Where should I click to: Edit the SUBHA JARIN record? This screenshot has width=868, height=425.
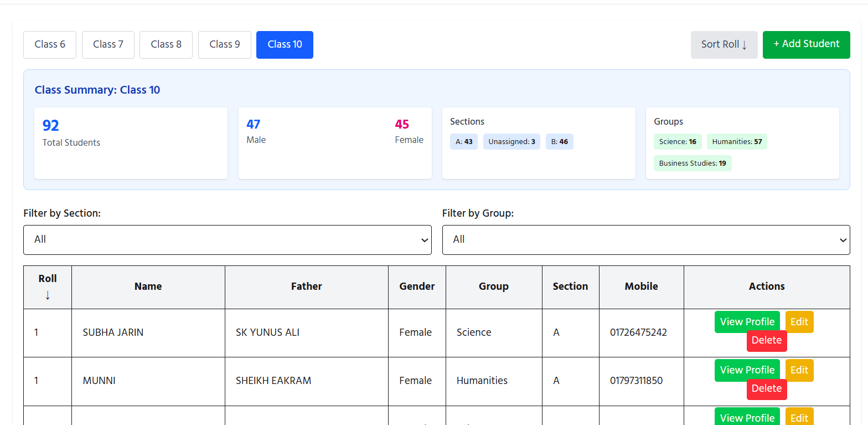(799, 322)
